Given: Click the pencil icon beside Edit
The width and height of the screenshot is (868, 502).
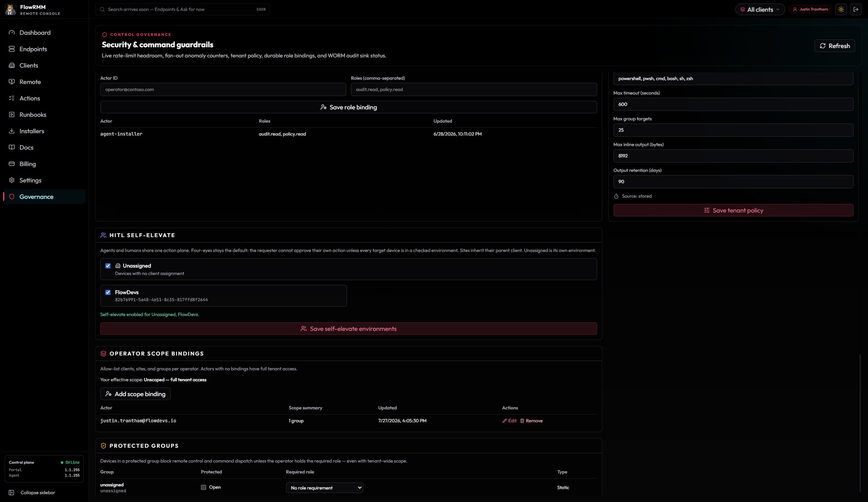Looking at the screenshot, I should click(x=505, y=421).
